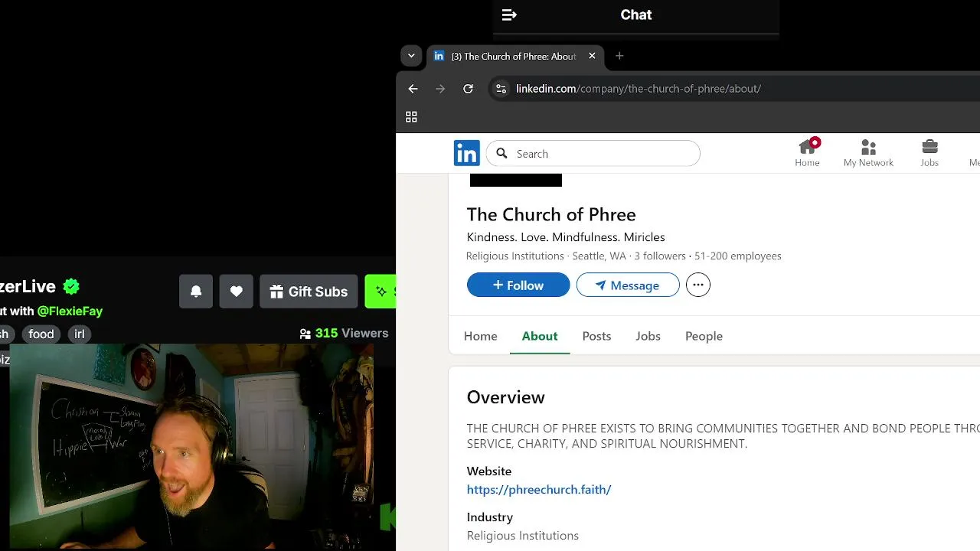Click the LinkedIn search field
This screenshot has width=980, height=551.
593,153
